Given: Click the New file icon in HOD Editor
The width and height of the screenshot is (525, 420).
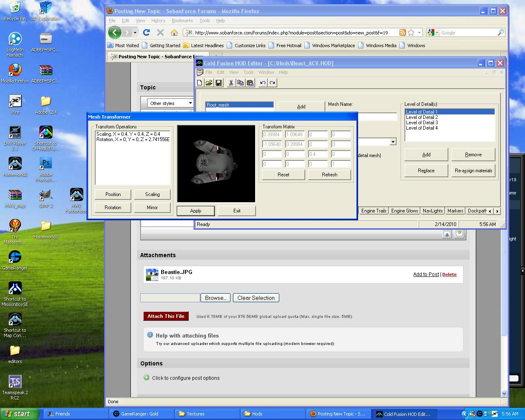Looking at the screenshot, I should tap(200, 83).
